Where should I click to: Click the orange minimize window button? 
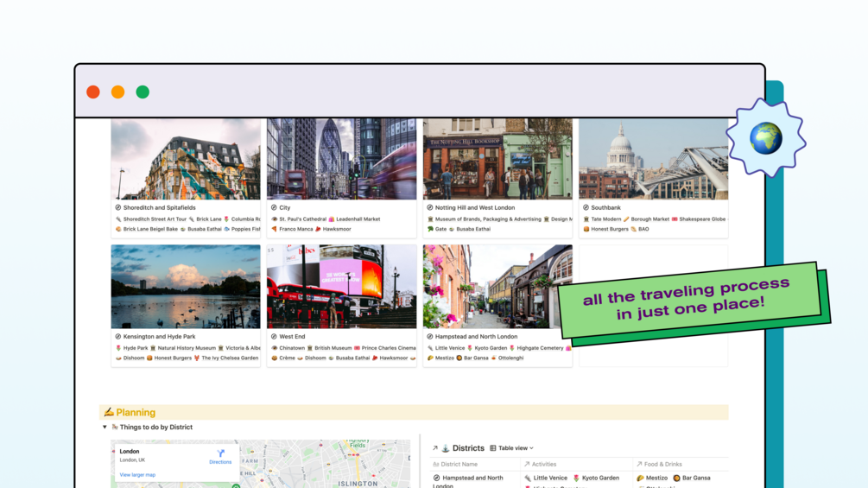118,92
